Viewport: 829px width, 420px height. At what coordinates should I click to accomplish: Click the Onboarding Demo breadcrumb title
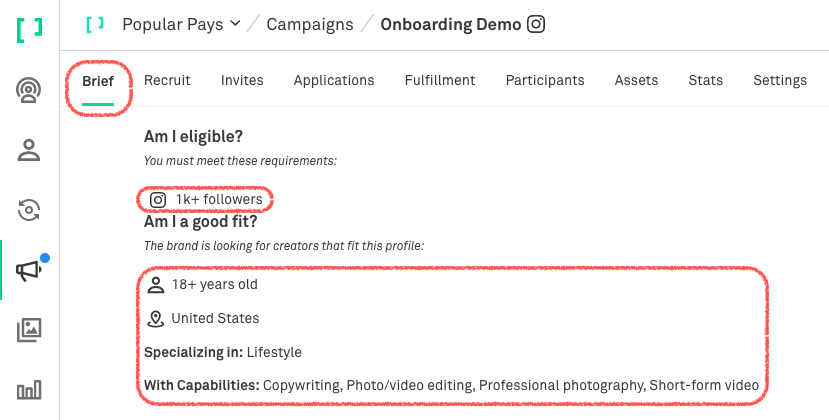451,24
